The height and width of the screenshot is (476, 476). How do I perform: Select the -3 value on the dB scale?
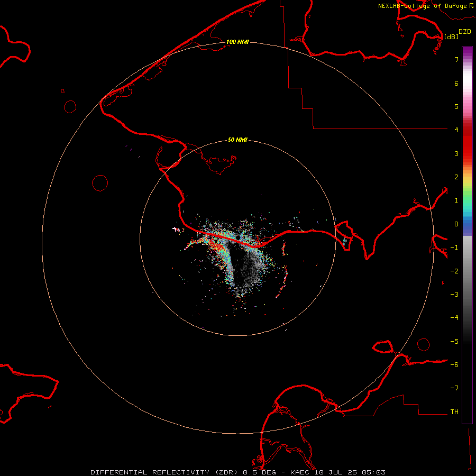point(454,295)
